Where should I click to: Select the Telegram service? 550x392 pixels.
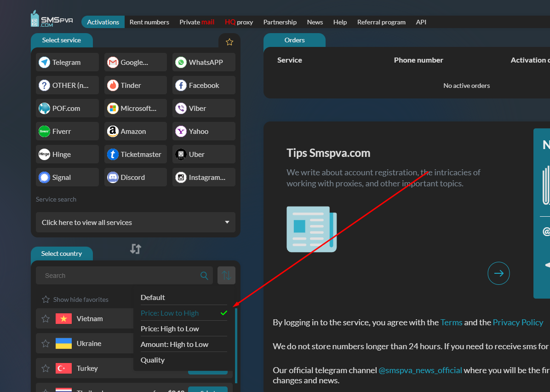[67, 62]
